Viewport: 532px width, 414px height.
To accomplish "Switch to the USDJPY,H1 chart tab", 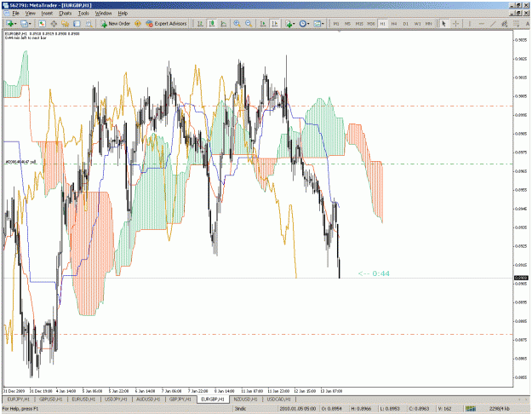I will click(x=116, y=399).
